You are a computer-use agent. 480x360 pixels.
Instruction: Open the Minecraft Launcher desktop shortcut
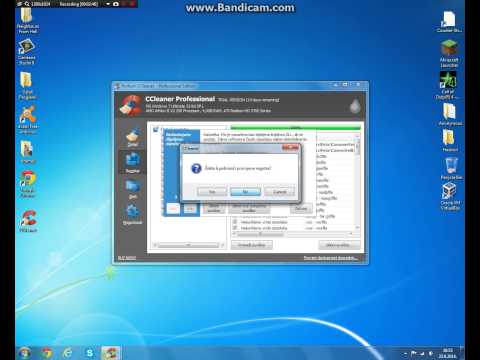[449, 53]
